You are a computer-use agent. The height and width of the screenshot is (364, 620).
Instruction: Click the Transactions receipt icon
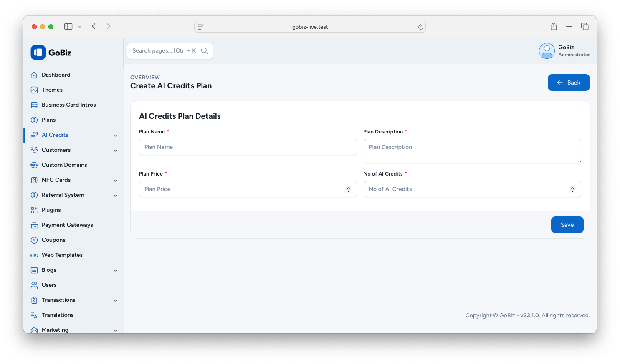[x=34, y=300]
